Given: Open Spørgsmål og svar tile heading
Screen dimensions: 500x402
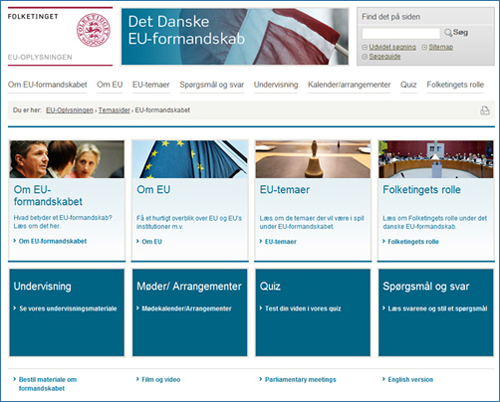Looking at the screenshot, I should 426,286.
